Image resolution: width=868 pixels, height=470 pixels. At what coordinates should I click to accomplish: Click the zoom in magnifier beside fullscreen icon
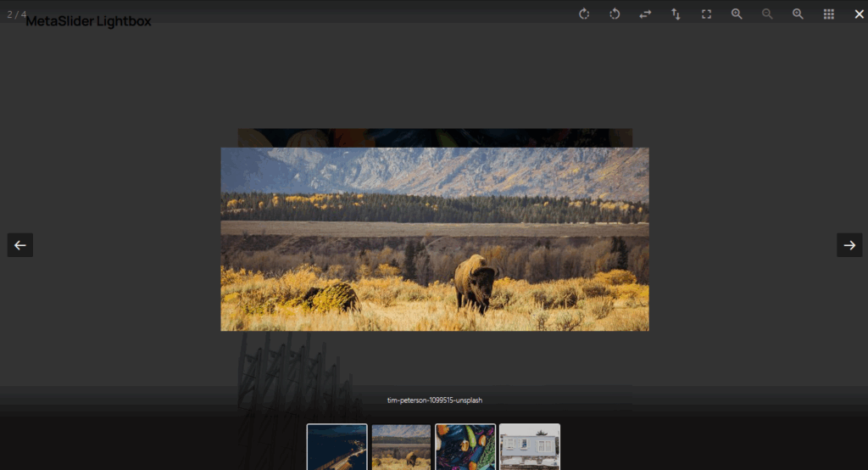[737, 14]
